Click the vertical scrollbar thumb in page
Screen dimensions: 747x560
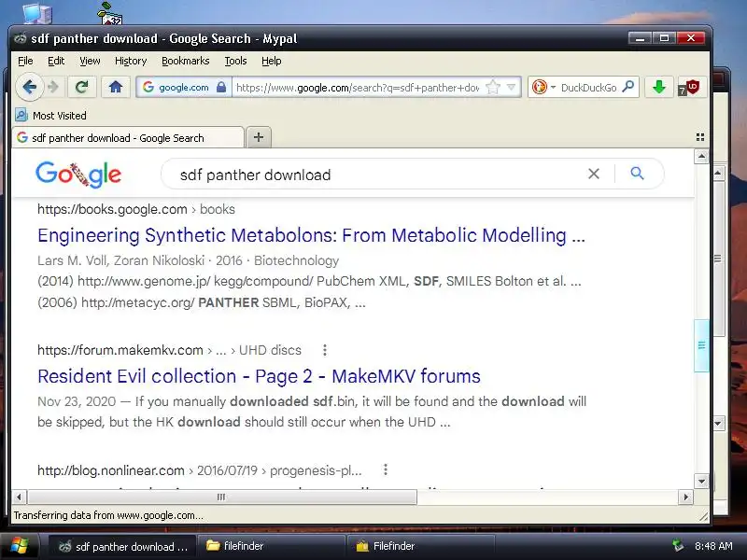tap(701, 345)
